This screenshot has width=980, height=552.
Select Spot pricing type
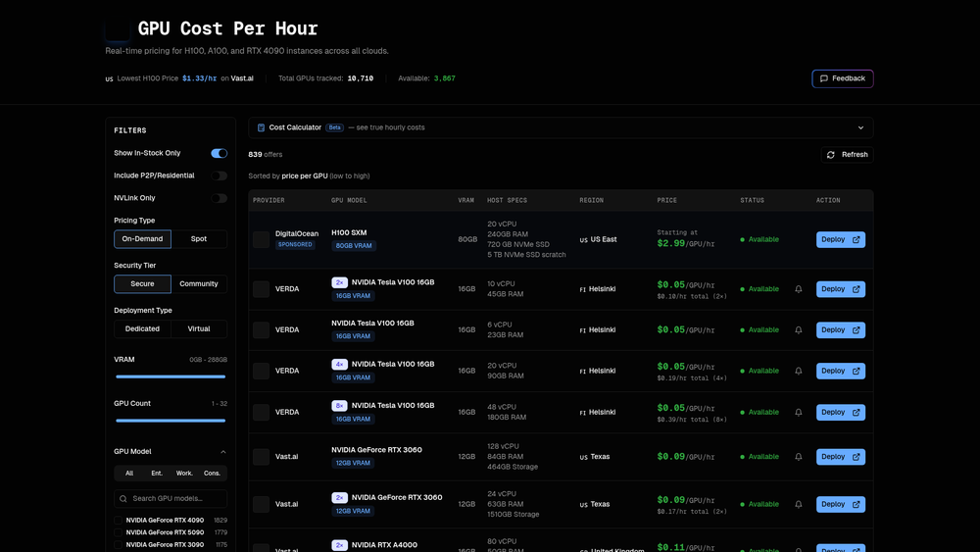coord(199,239)
